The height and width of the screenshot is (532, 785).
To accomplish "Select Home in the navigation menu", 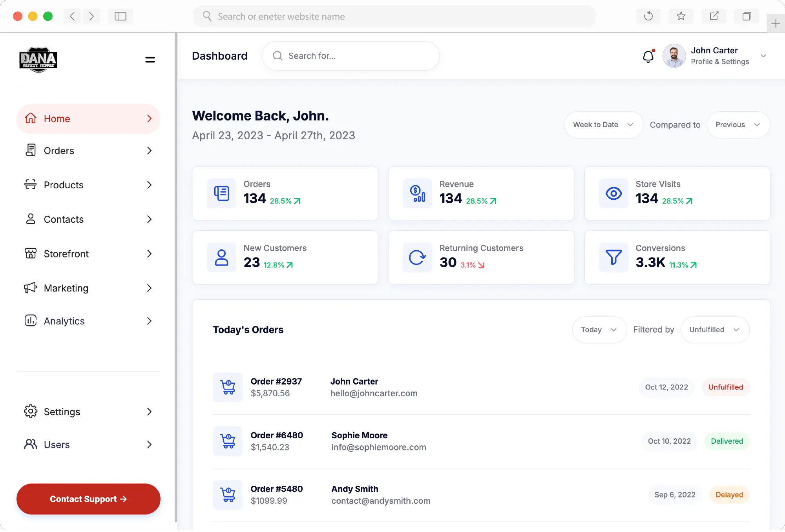I will (57, 118).
